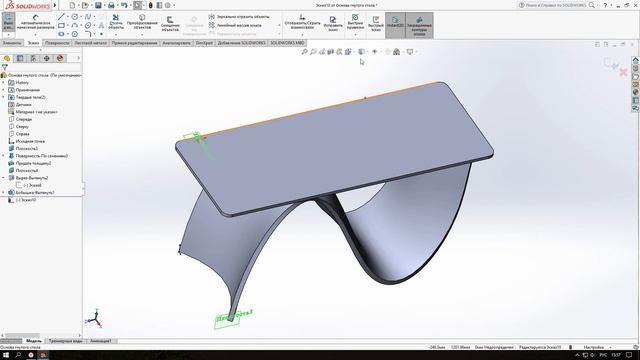Activate Trim Entities tool
Screen dimensions: 640x360
tap(116, 22)
